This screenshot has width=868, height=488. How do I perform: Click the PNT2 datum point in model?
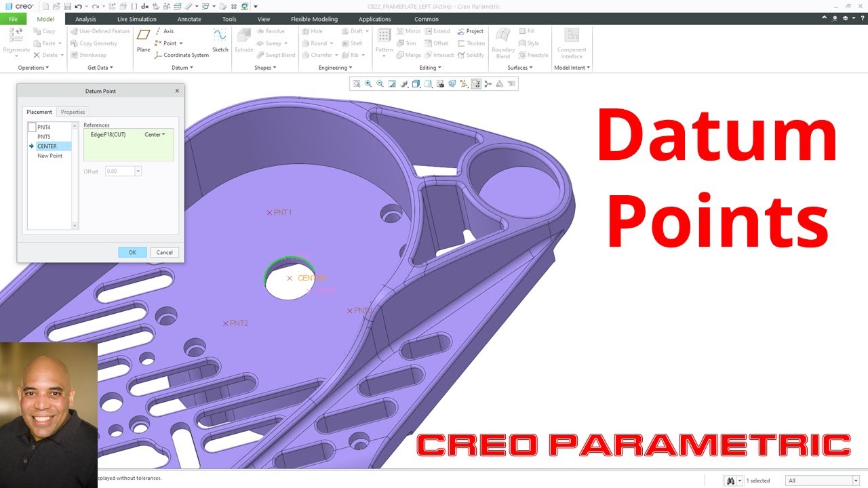236,323
